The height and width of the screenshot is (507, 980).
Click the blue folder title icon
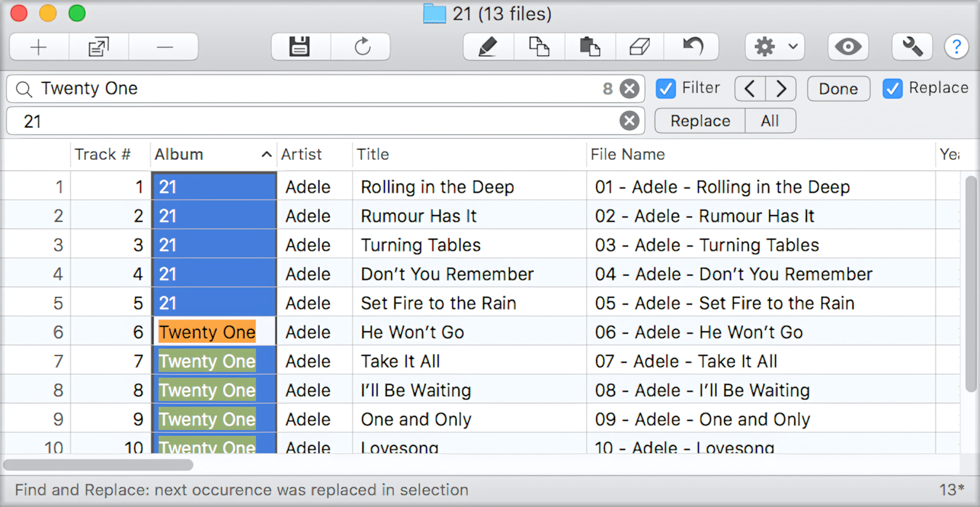coord(434,13)
